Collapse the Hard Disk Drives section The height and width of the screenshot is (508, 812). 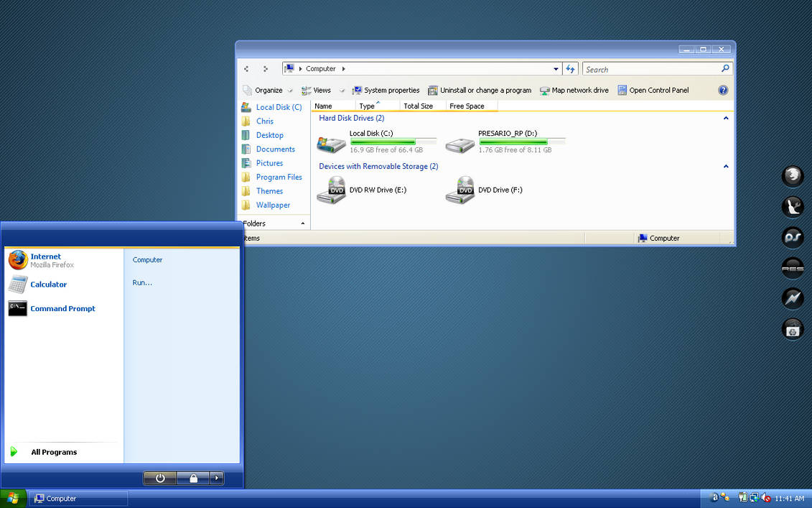tap(725, 118)
